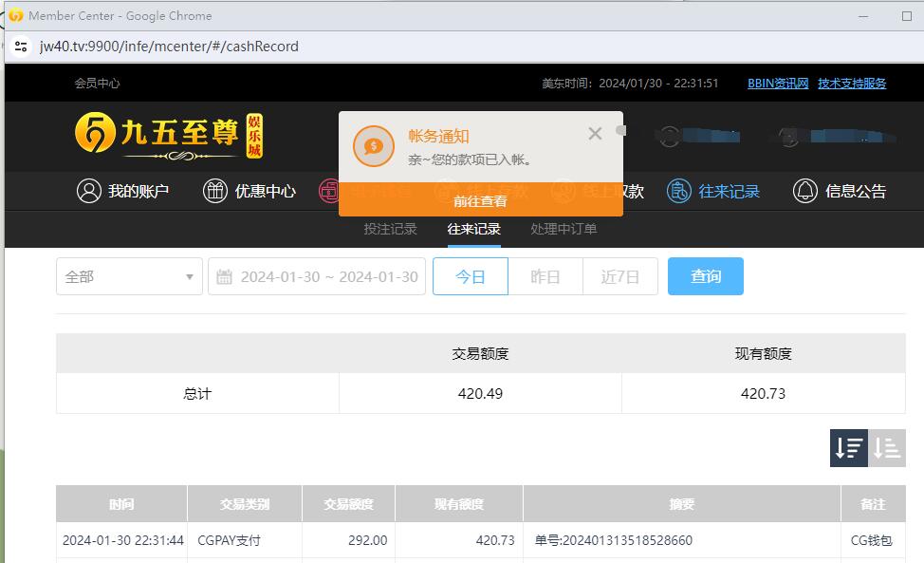Click the 2024-01-30 22:31:44 time cell
This screenshot has width=924, height=563.
coord(123,540)
